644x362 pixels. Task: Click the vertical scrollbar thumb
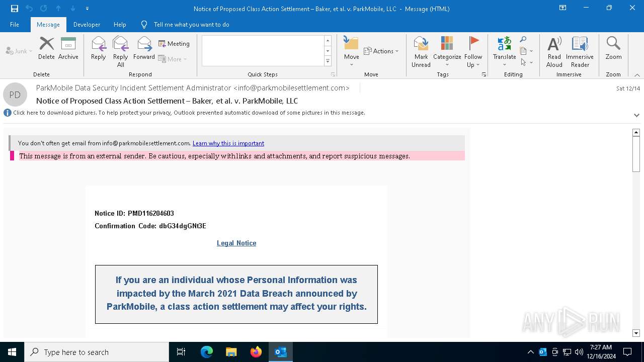[636, 154]
